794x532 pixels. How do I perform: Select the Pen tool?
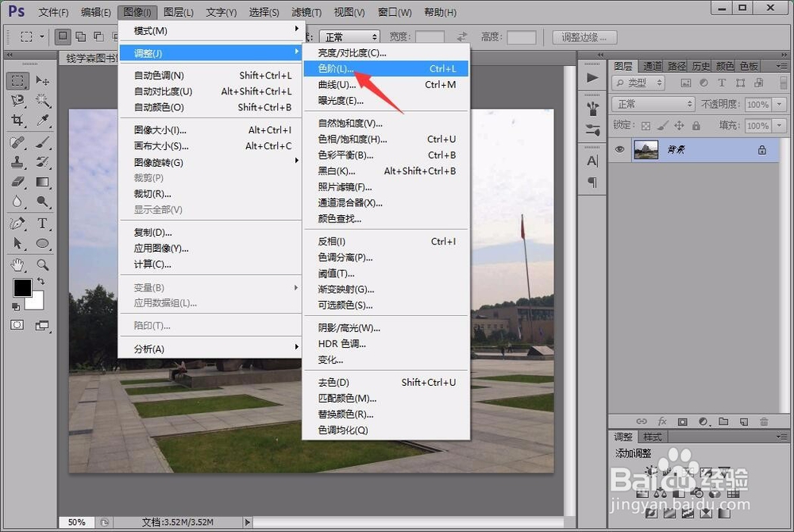(x=17, y=223)
